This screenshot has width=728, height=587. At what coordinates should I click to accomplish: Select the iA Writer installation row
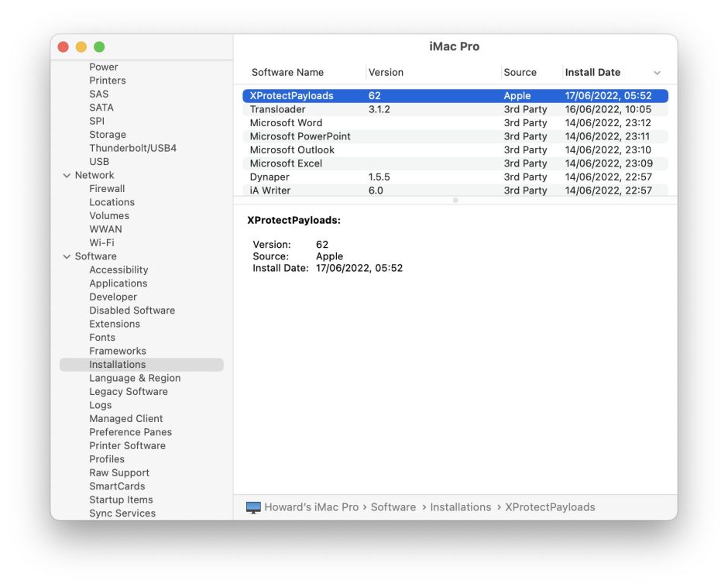(x=270, y=191)
